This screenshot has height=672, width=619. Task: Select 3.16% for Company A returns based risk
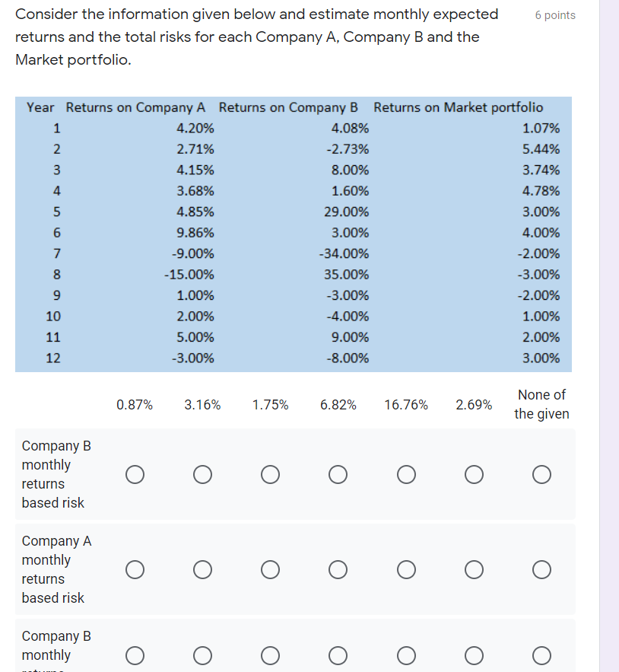coord(202,569)
